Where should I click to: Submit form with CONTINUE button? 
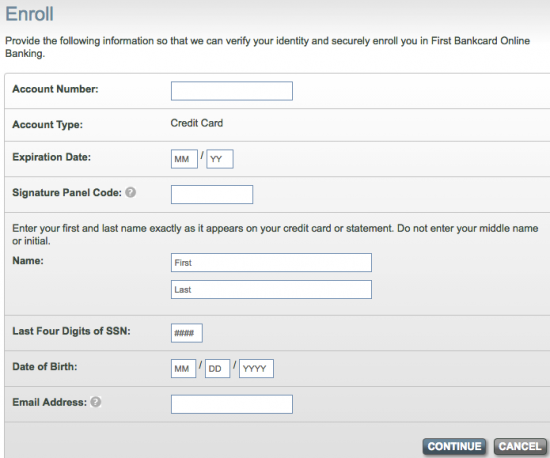click(x=454, y=446)
